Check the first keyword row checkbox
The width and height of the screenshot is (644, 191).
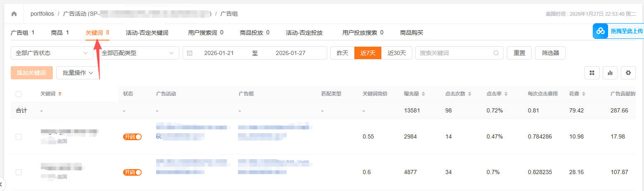coord(19,137)
